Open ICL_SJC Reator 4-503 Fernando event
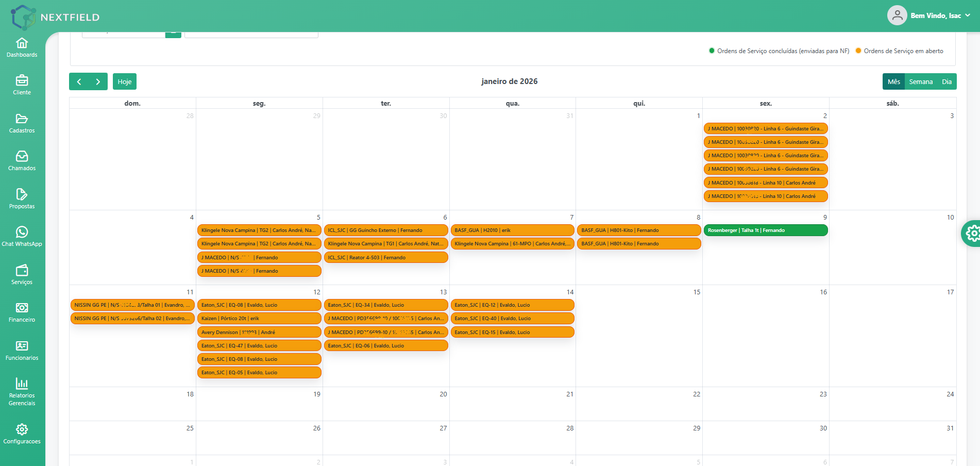Screen dimensions: 980x466 pos(386,257)
